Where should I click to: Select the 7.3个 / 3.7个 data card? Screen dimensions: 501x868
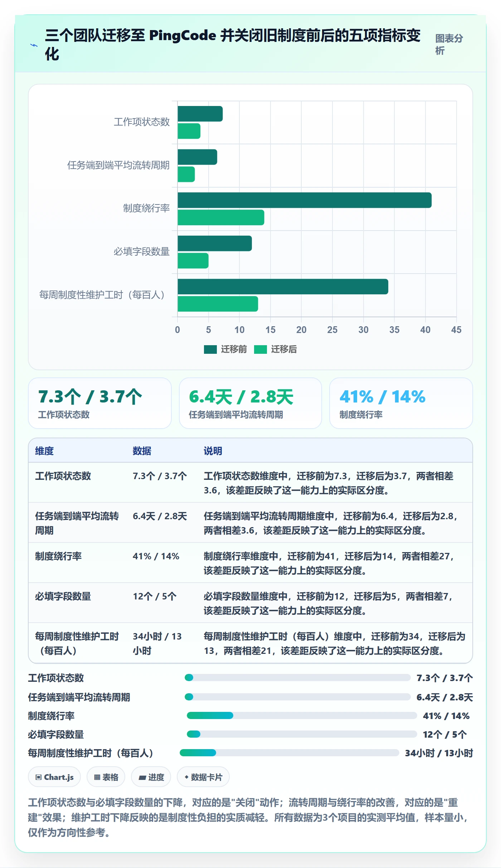(100, 403)
